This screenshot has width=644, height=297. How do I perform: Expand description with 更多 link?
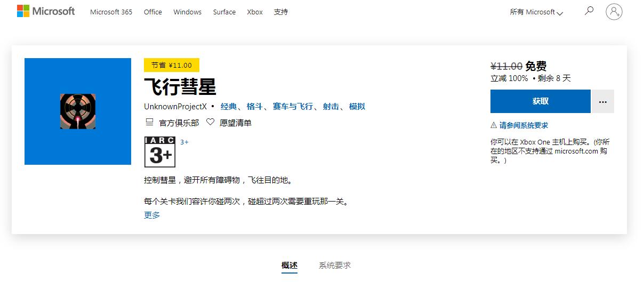click(x=152, y=215)
